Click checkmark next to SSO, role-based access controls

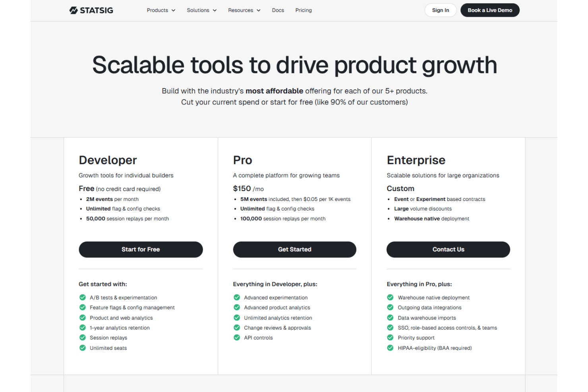(390, 328)
